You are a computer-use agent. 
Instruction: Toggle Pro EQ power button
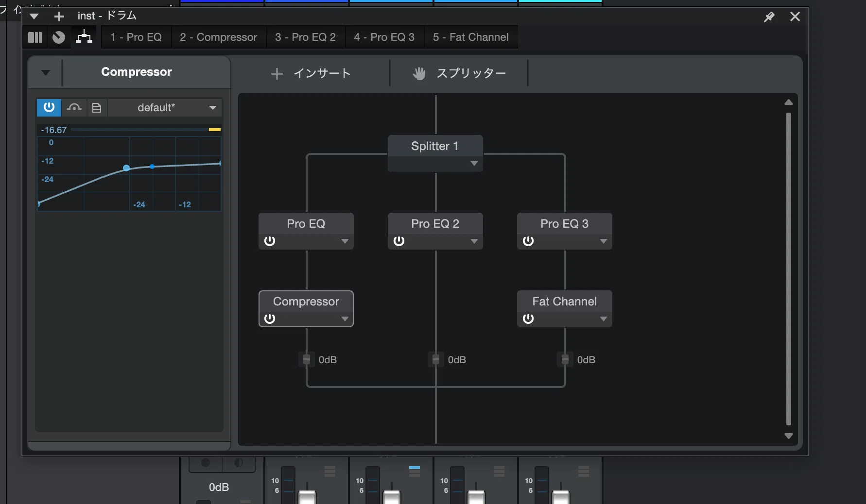pos(270,241)
